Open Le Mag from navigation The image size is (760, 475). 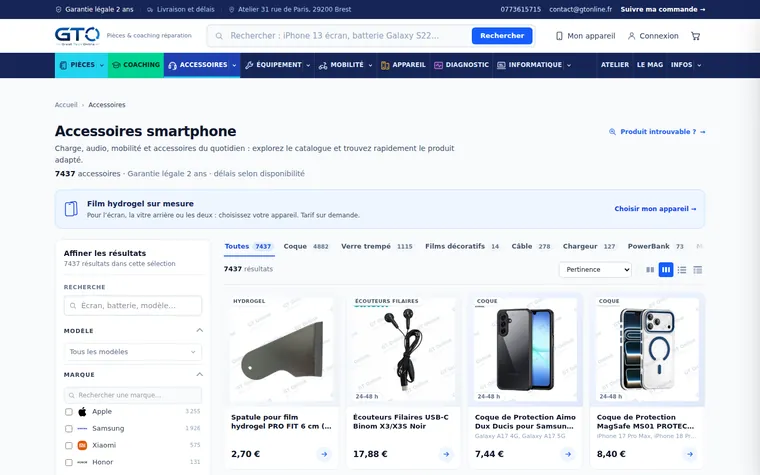pyautogui.click(x=649, y=65)
